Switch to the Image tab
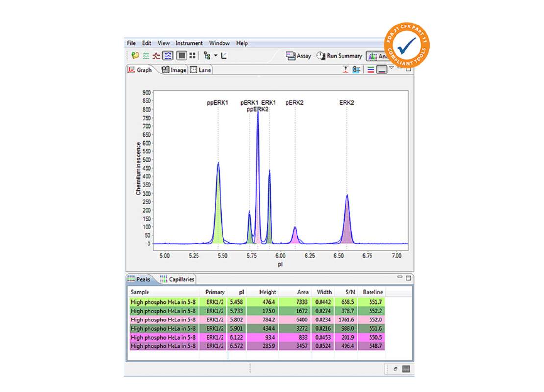The image size is (544, 392). (x=174, y=70)
